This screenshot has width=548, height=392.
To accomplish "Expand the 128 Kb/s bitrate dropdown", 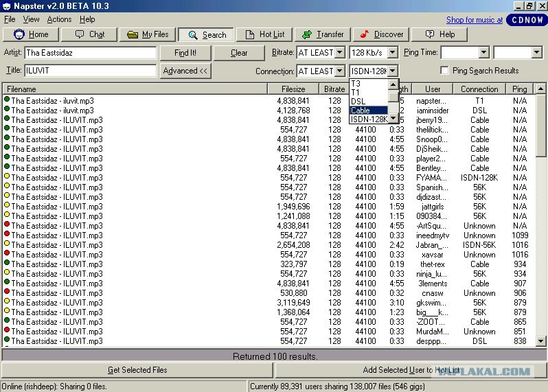I will tap(392, 53).
